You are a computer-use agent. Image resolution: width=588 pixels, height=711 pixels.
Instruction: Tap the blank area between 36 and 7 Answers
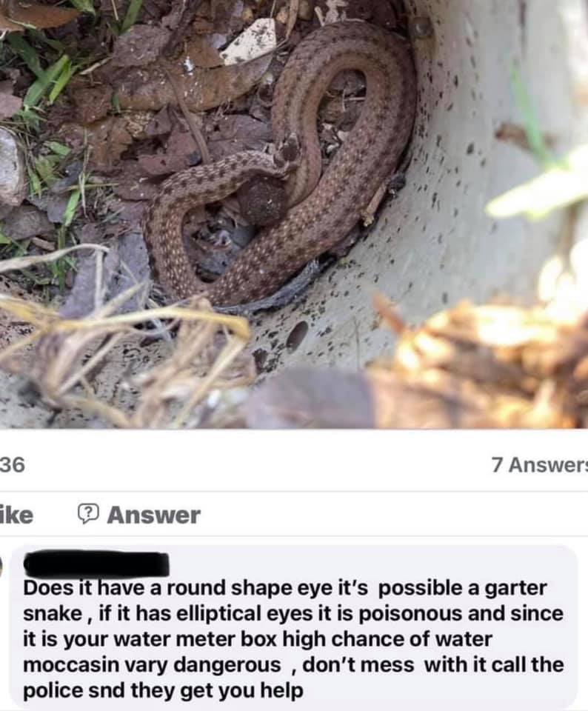[258, 465]
